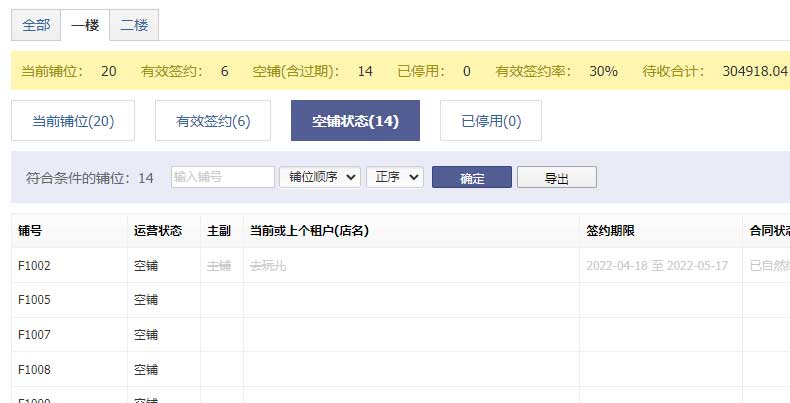Image resolution: width=790 pixels, height=403 pixels.
Task: Click 空铺 status in F1007 row
Action: tap(146, 334)
